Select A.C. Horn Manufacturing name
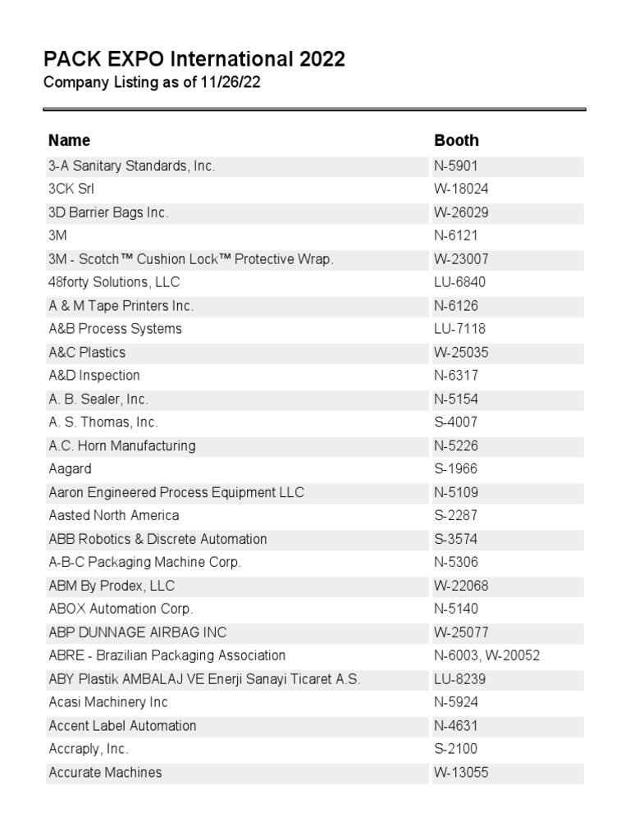Viewport: 630px width, 840px height. (122, 445)
